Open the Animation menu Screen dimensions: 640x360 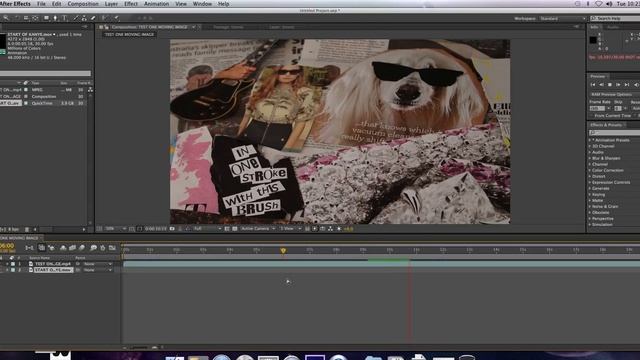156,4
